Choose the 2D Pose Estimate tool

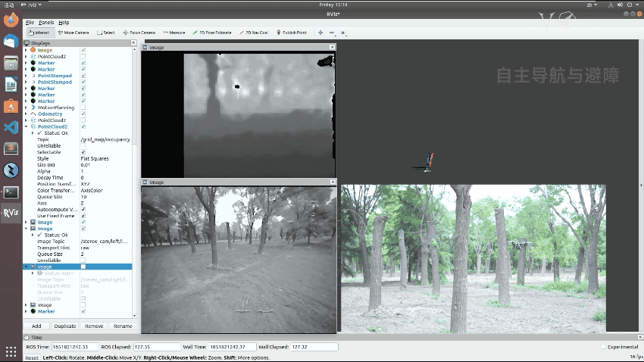(213, 33)
